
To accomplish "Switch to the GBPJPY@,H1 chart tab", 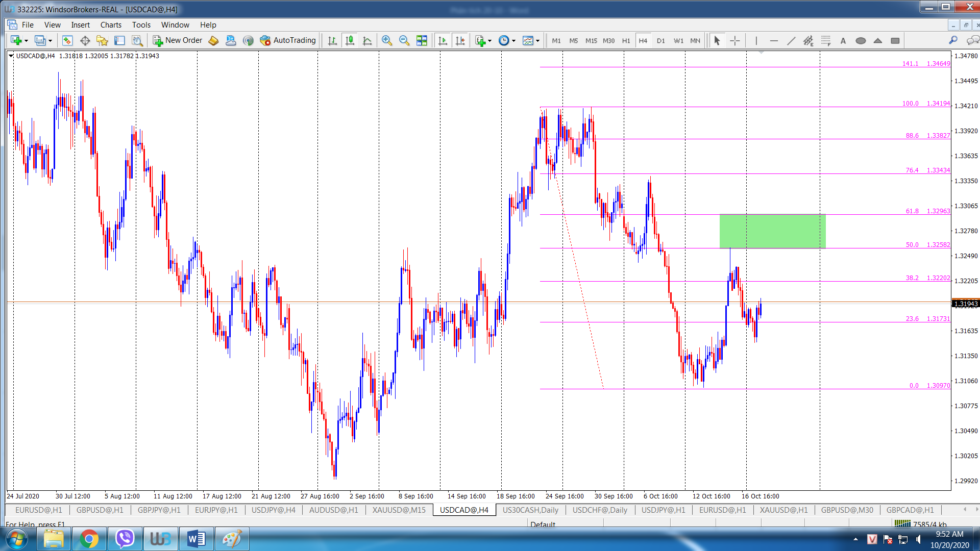I will coord(159,510).
